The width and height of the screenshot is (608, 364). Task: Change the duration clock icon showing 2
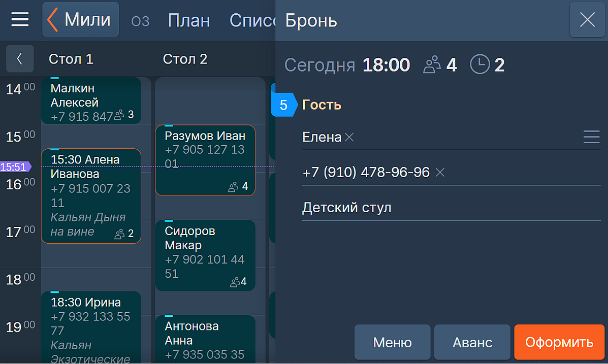coord(480,65)
